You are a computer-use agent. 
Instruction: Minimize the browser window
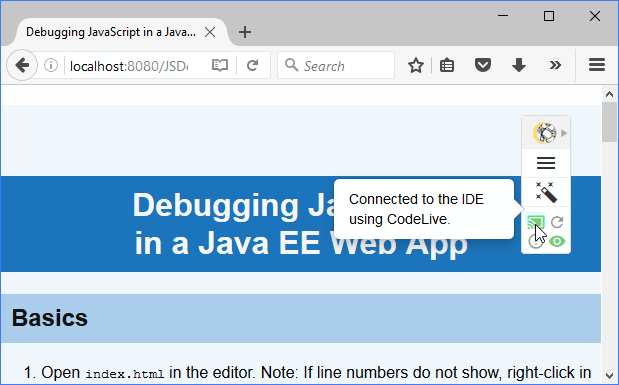click(x=503, y=16)
